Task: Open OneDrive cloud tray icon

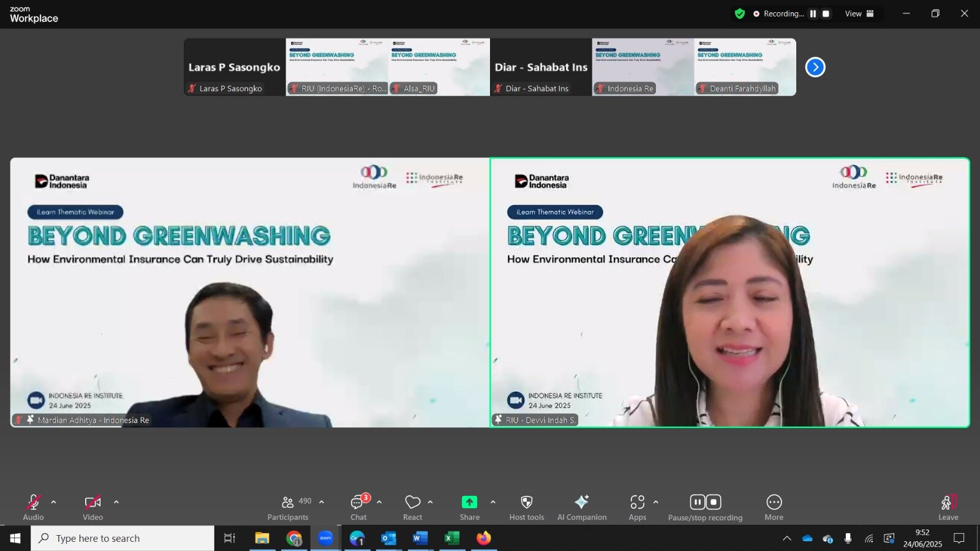Action: coord(807,539)
